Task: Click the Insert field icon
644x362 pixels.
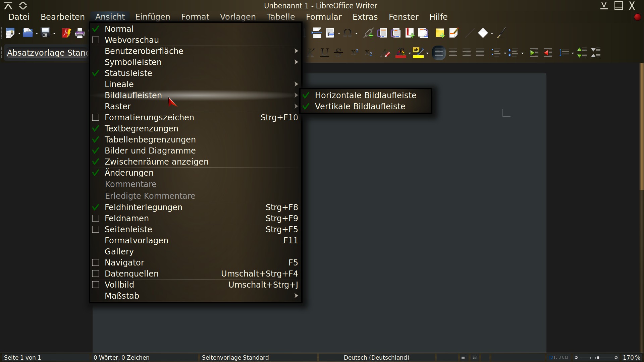Action: coord(330,33)
